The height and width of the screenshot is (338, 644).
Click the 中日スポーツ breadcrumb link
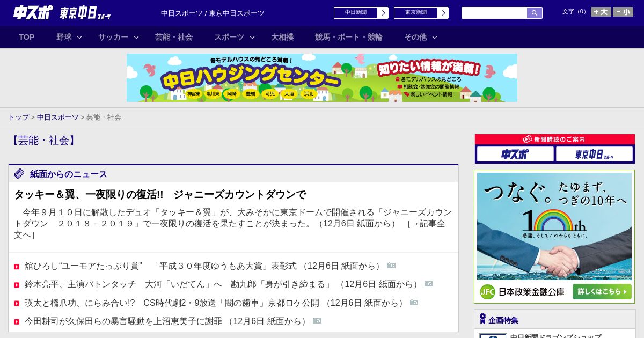[58, 117]
